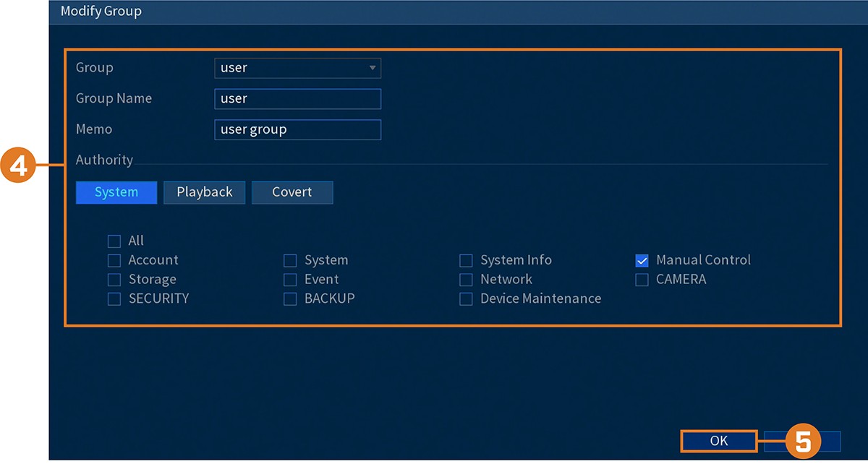Switch to the Covert authority tab

[292, 192]
